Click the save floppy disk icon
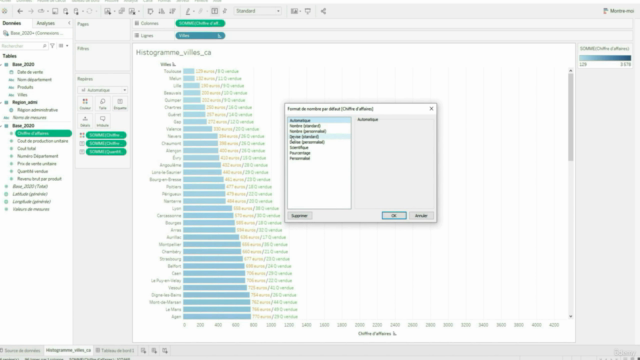640x360 pixels. 55,11
